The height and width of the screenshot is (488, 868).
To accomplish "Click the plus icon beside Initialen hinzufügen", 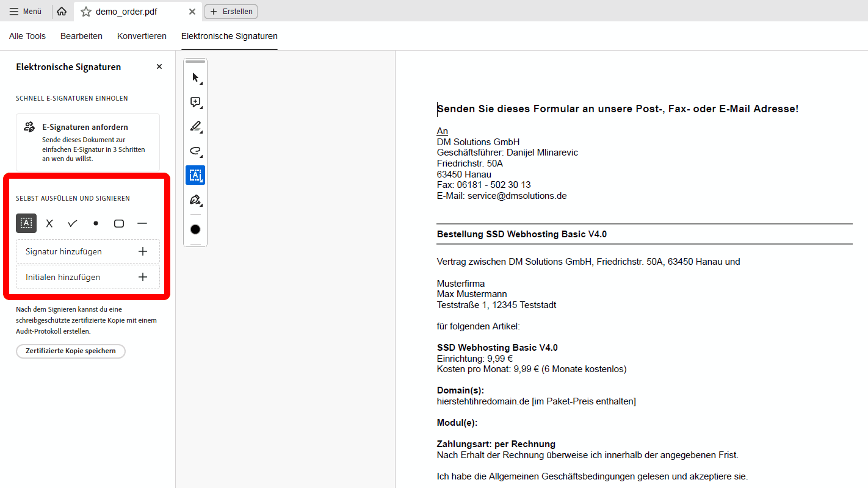I will point(143,277).
